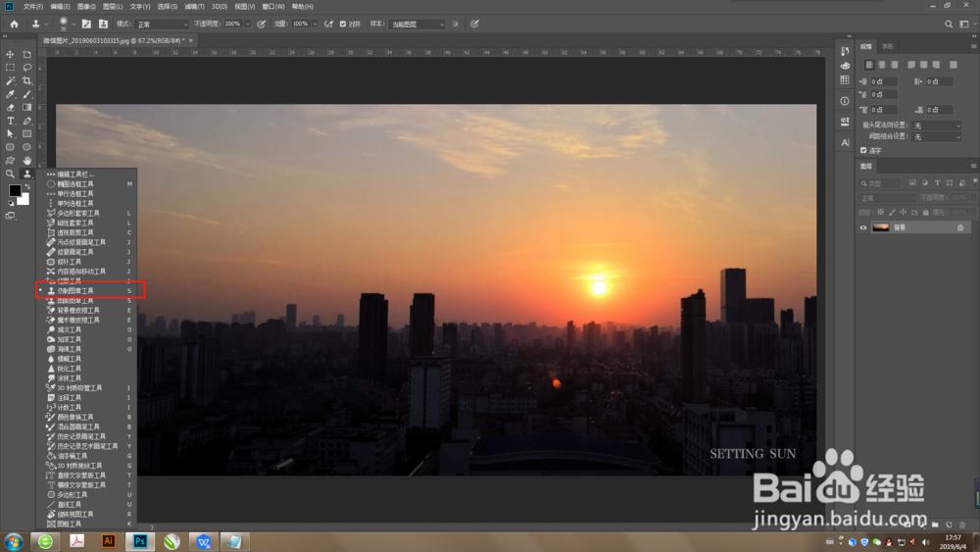Select the Pen tool
Image resolution: width=980 pixels, height=552 pixels.
(26, 121)
